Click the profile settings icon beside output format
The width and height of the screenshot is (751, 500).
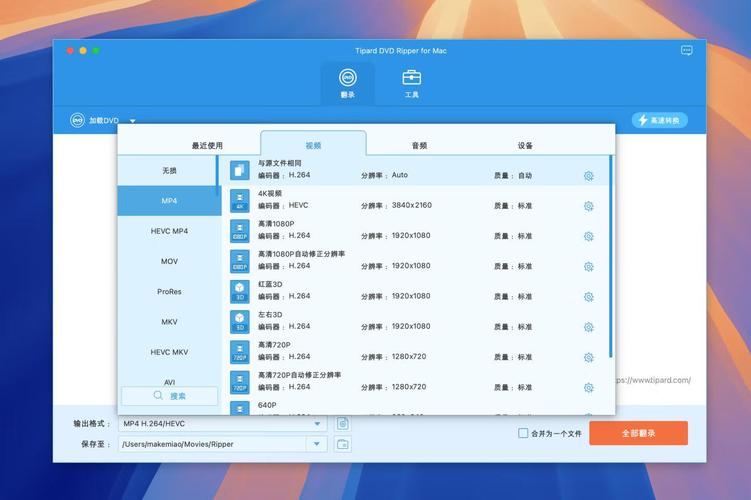(x=342, y=423)
